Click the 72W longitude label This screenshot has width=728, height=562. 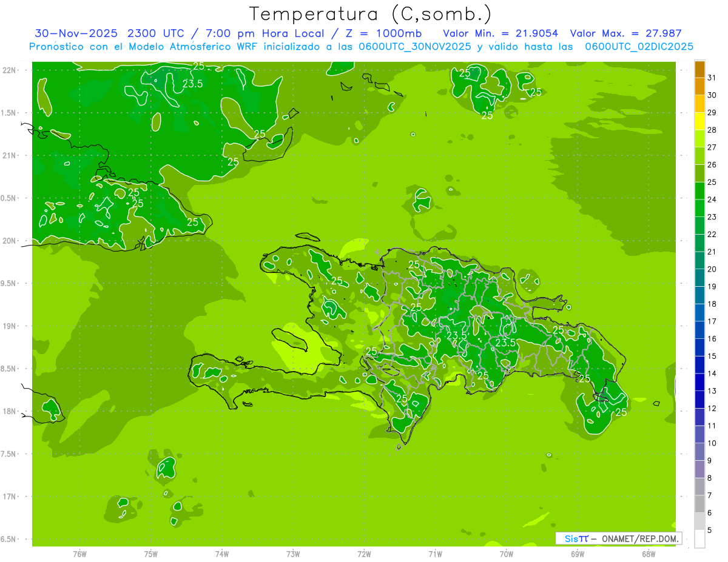(x=364, y=554)
